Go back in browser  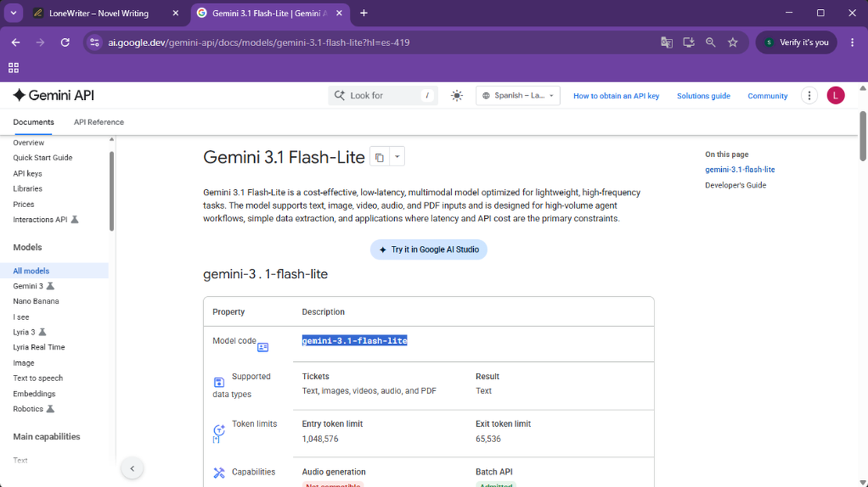point(16,42)
